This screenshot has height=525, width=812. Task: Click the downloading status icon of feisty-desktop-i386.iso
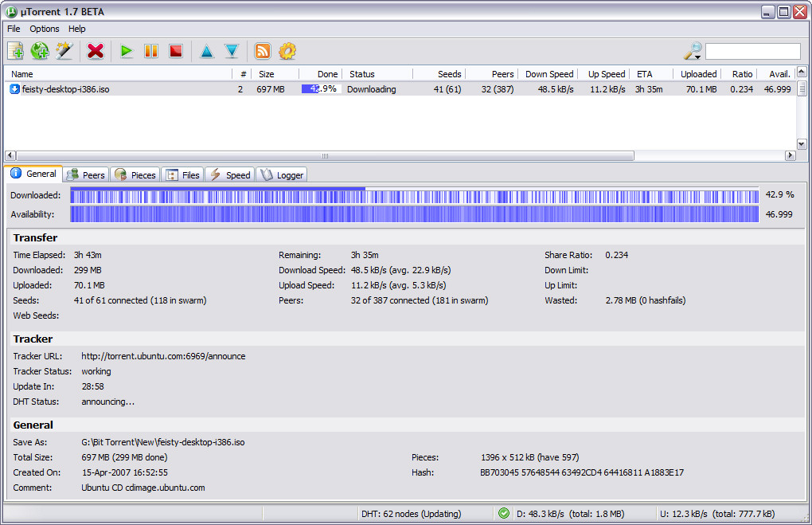pyautogui.click(x=14, y=89)
